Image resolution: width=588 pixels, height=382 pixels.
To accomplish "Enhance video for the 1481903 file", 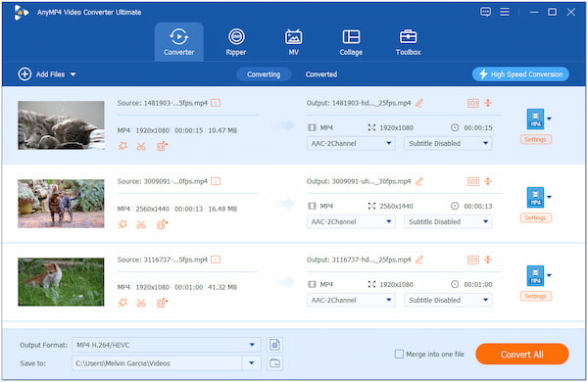I will pos(162,146).
